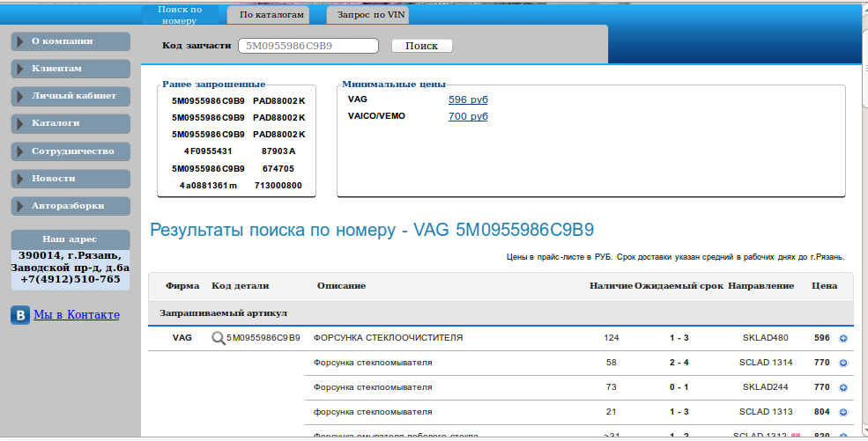Open the 'Авторазборки' sidebar item
The width and height of the screenshot is (868, 441).
70,206
